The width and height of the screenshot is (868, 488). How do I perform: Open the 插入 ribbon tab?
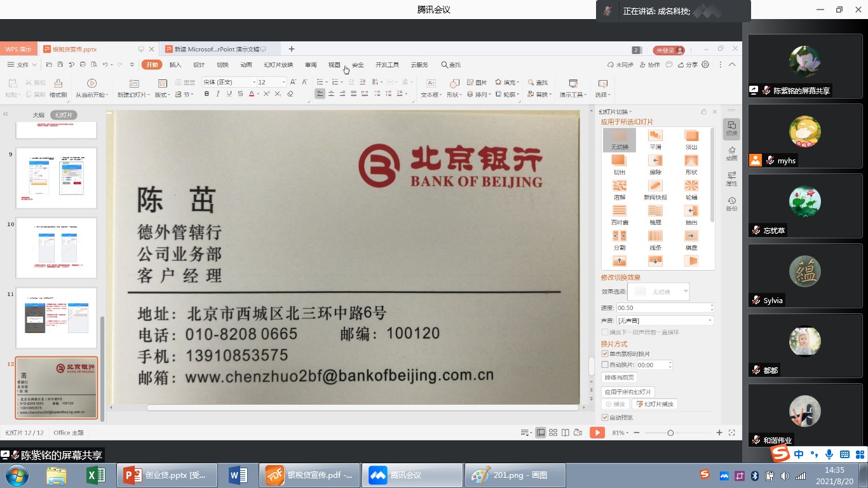pos(175,65)
